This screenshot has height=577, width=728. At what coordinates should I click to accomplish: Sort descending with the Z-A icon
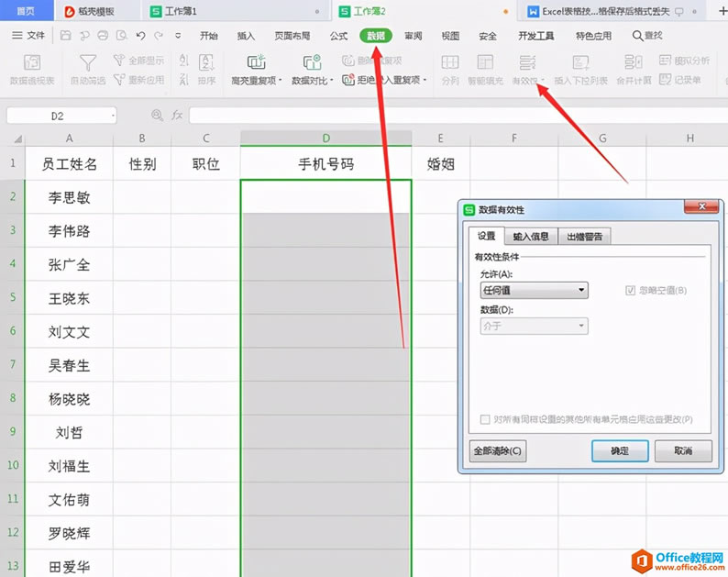click(184, 80)
